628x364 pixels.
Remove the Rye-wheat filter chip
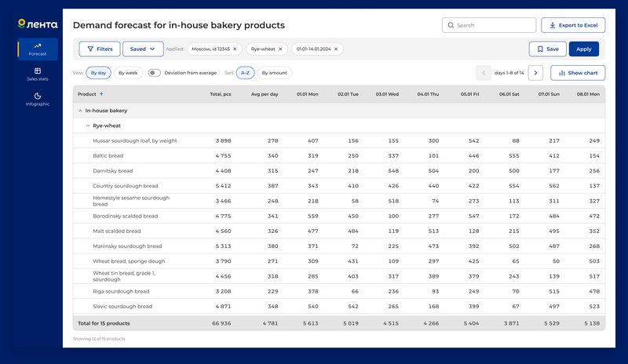point(280,49)
